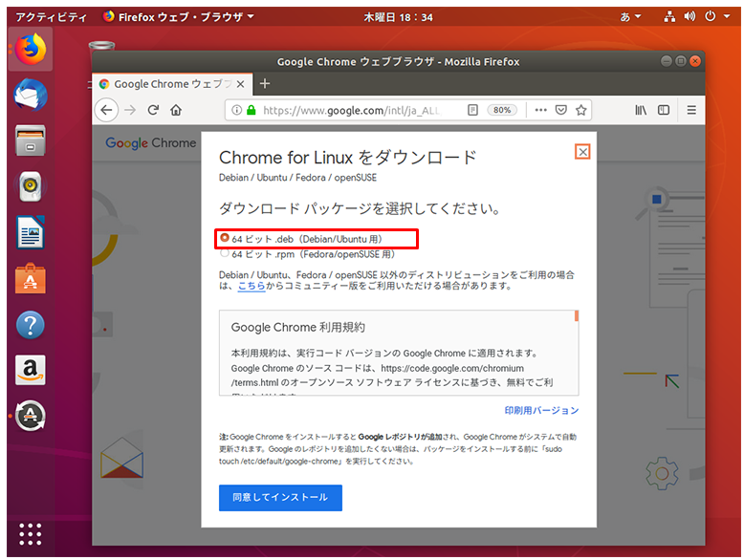The image size is (744, 560).
Task: Open the Files manager in the dock
Action: (31, 140)
